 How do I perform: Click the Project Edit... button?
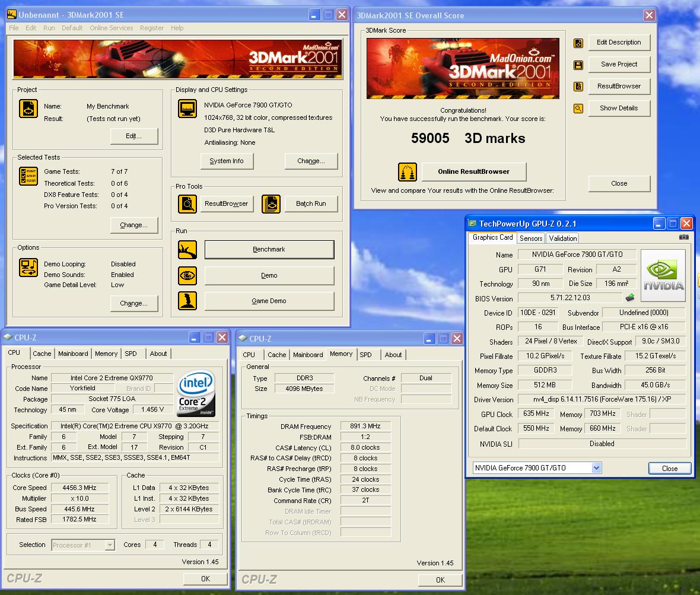pos(134,136)
